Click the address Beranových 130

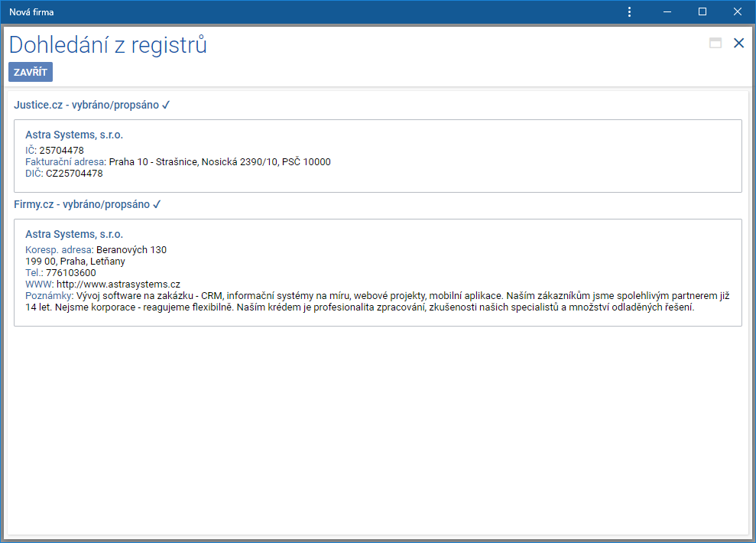131,250
